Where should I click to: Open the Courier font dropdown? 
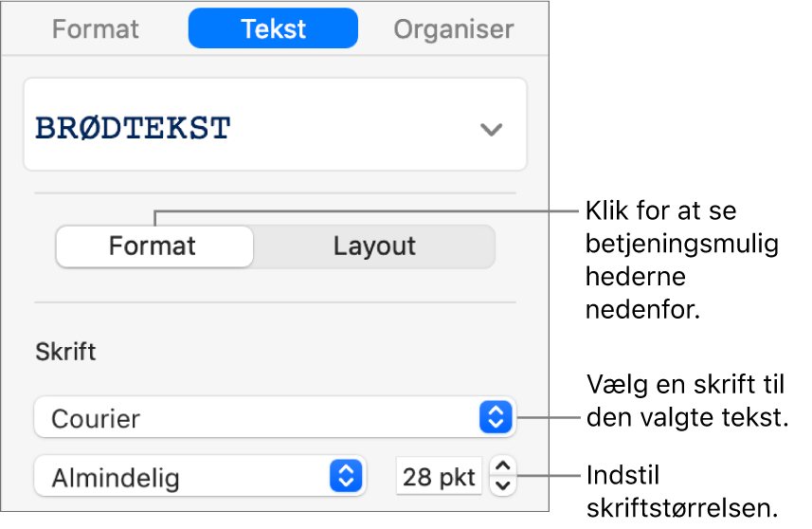click(275, 417)
